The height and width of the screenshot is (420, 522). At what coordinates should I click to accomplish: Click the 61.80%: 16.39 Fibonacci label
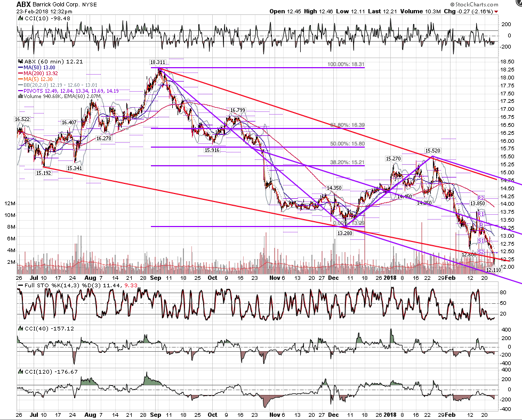[348, 125]
